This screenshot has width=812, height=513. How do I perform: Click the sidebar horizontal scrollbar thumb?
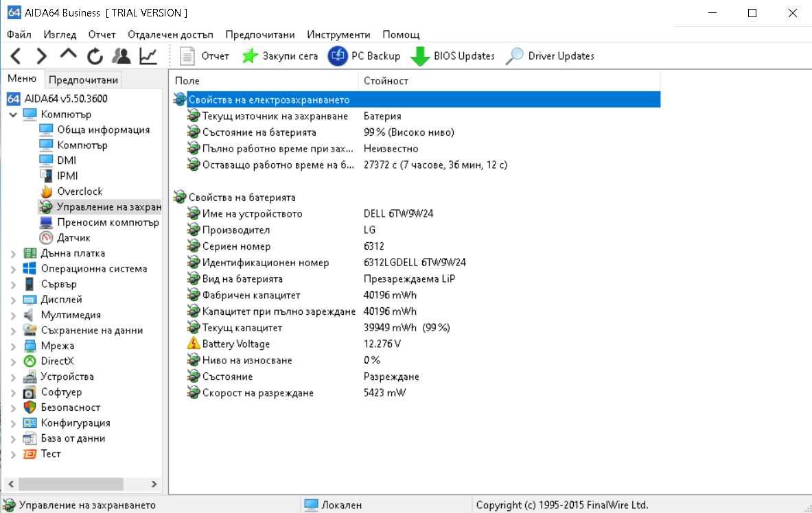tap(71, 484)
